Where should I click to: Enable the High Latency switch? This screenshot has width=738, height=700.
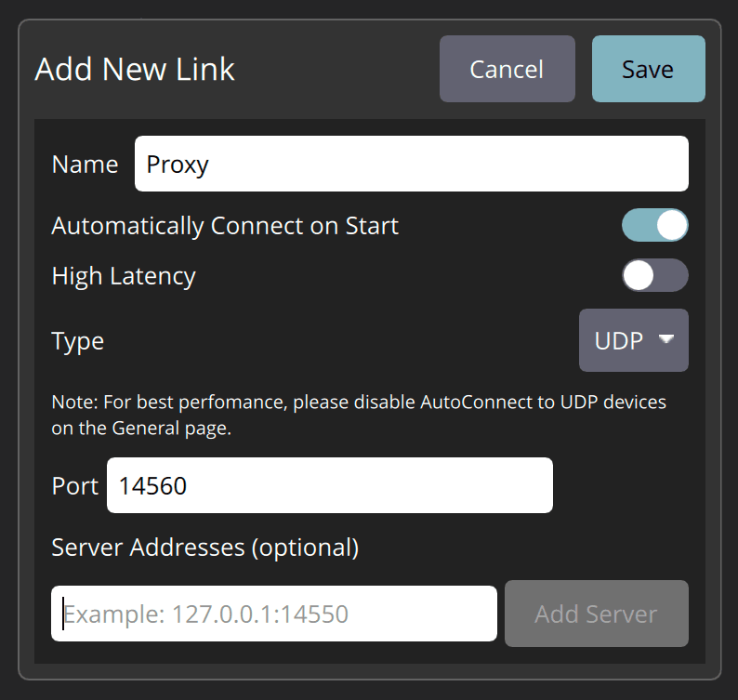[654, 275]
